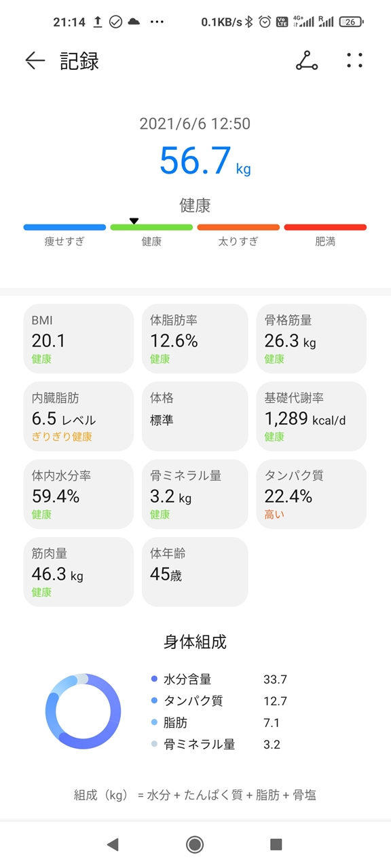Select the 骨格筋量 26.3 kg card
The height and width of the screenshot is (868, 391).
(x=312, y=338)
